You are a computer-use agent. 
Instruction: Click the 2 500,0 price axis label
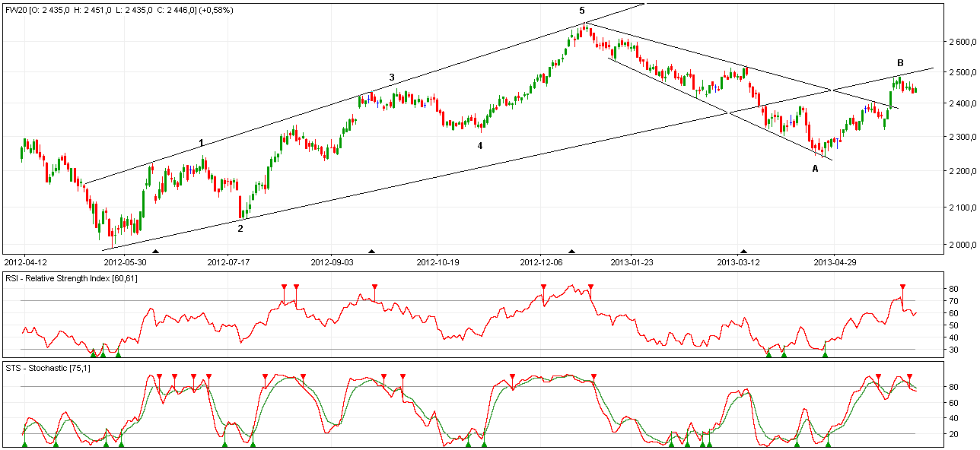[963, 71]
